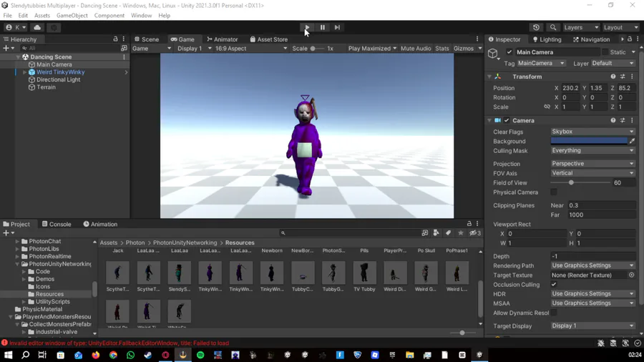Switch to the Navigation tab
The height and width of the screenshot is (362, 644).
592,39
